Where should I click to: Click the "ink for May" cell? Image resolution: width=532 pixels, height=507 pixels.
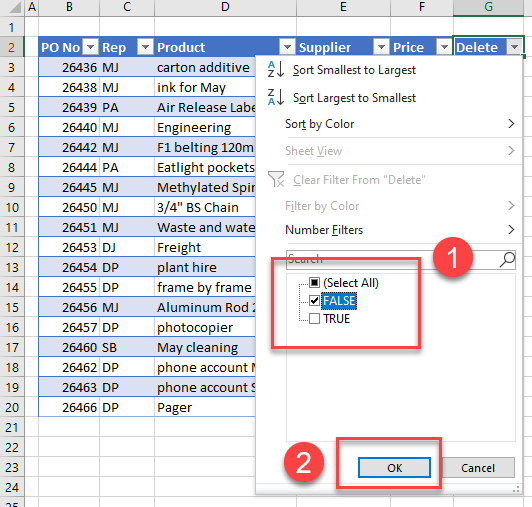tap(205, 88)
